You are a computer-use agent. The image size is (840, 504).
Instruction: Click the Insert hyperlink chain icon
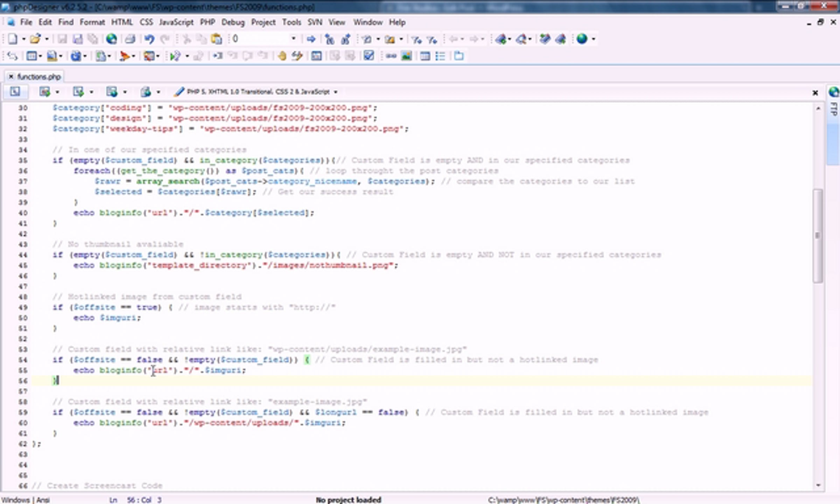(x=391, y=56)
